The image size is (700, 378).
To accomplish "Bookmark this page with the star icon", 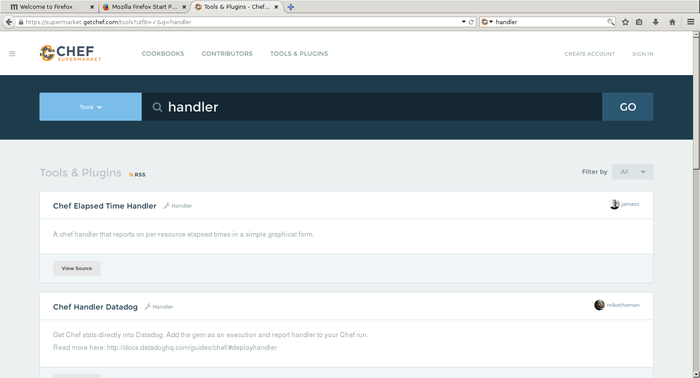I will pos(625,22).
